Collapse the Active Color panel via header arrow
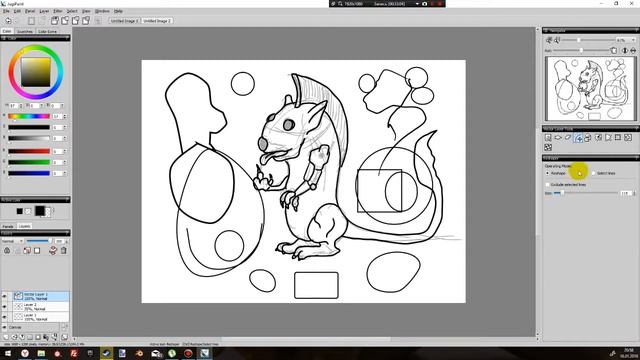 pyautogui.click(x=67, y=200)
